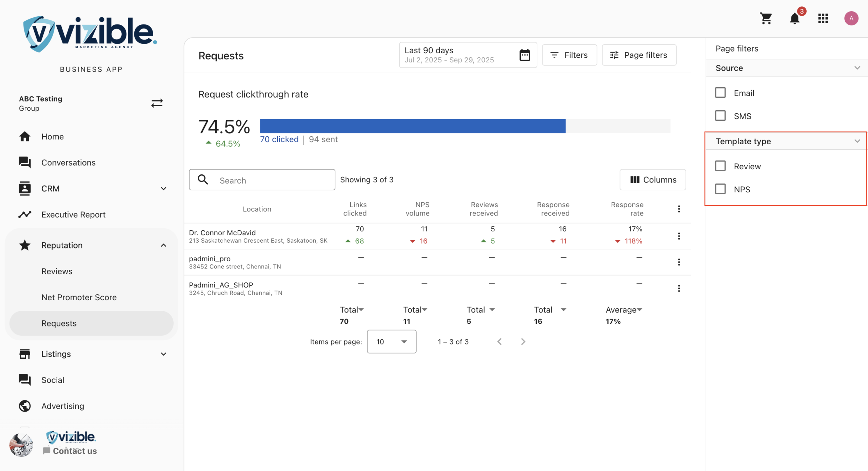Enable the Review template type filter

[720, 166]
